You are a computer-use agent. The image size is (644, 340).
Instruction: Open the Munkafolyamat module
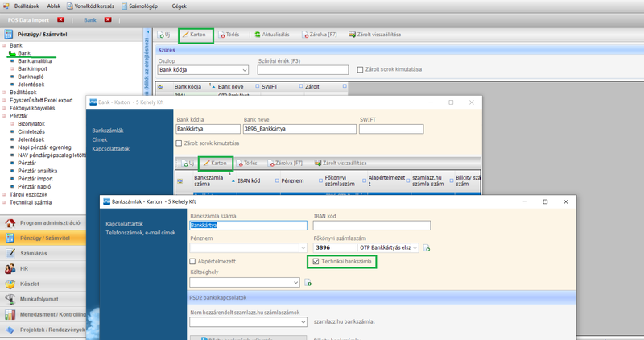(x=39, y=299)
